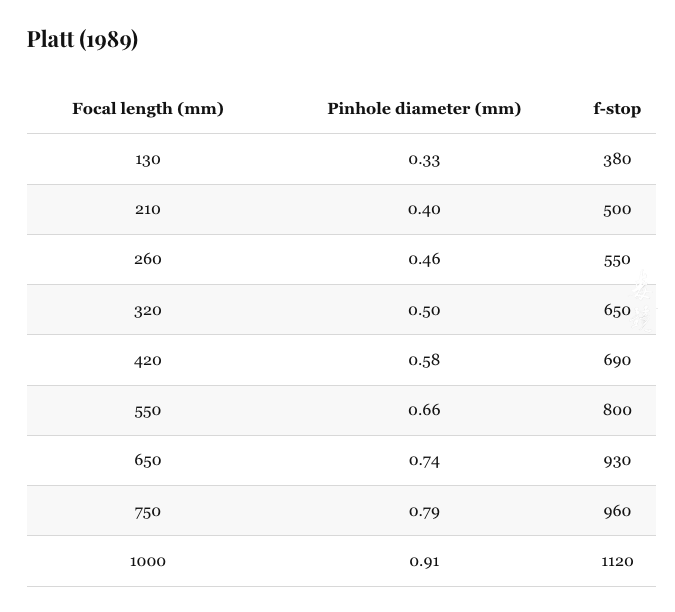Select focal length cell 420
Screen dimensions: 675x612
pyautogui.click(x=148, y=360)
